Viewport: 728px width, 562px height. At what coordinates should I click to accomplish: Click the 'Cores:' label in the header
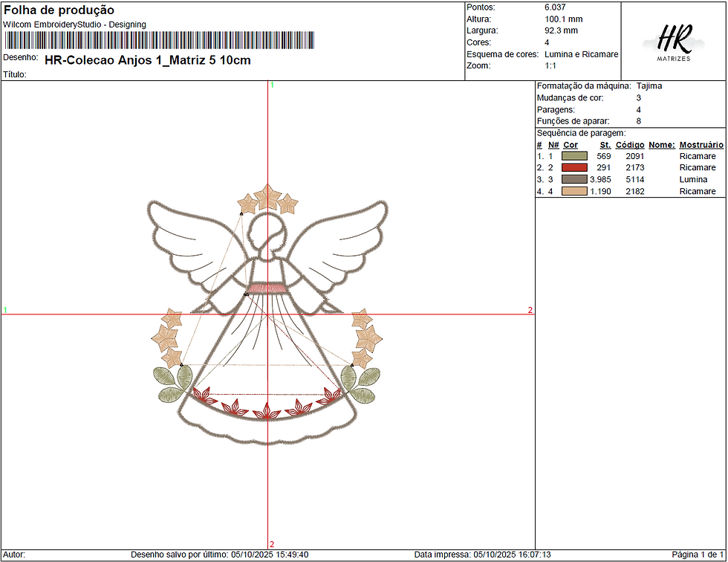(478, 42)
